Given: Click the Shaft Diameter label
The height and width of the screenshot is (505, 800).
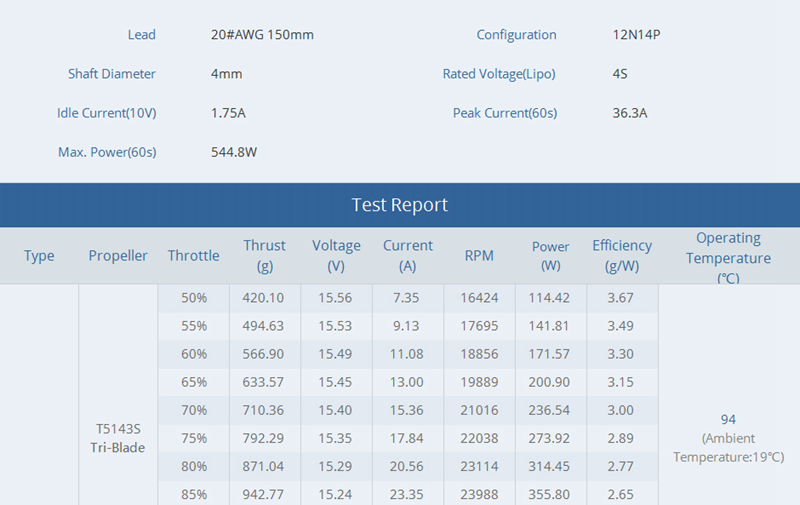Looking at the screenshot, I should [112, 74].
